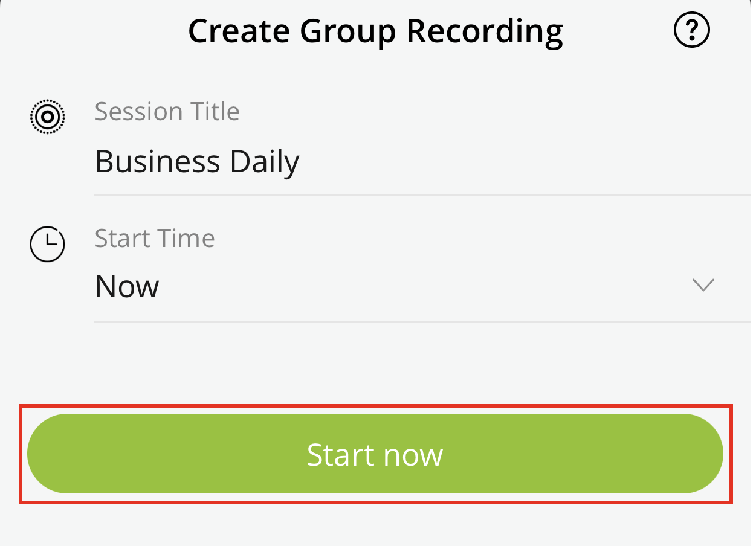756x546 pixels.
Task: Click the Create Group Recording heading
Action: coord(375,31)
